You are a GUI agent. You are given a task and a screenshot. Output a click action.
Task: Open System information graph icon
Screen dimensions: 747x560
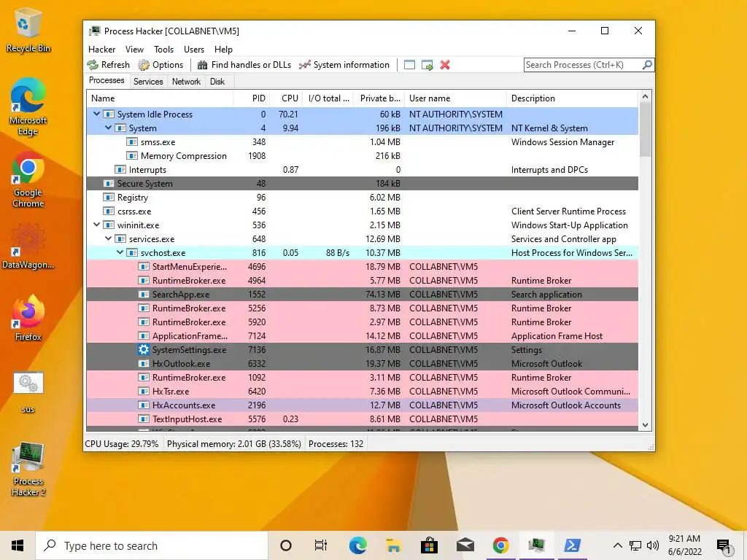[x=305, y=65]
